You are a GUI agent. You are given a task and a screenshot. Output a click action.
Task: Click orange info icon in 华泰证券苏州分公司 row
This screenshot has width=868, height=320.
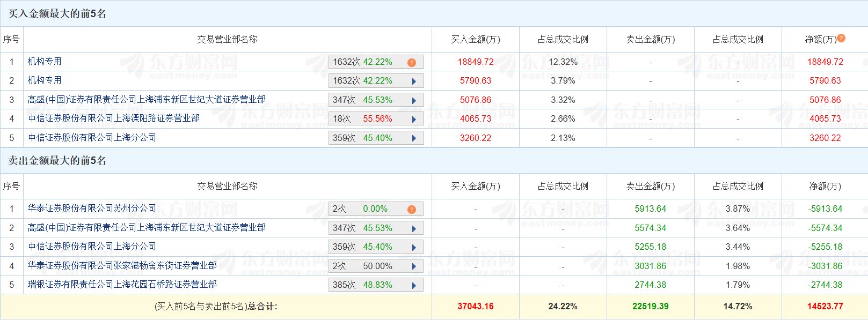[x=412, y=209]
